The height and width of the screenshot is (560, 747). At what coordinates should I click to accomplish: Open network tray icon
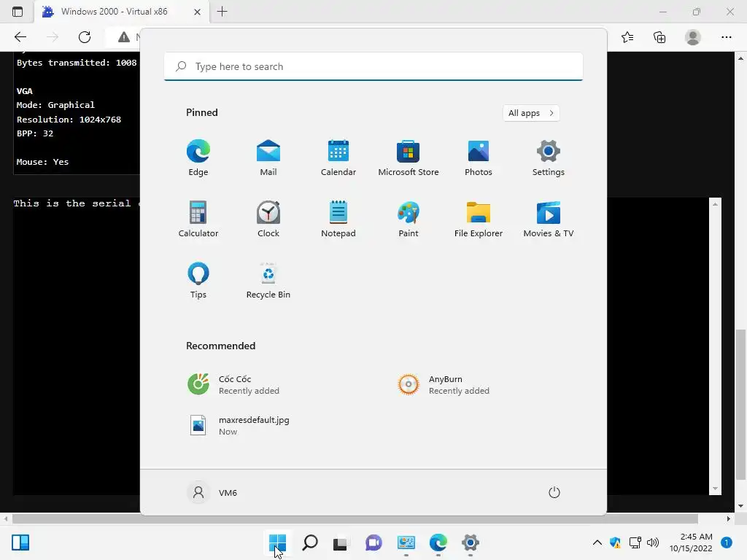(x=635, y=542)
